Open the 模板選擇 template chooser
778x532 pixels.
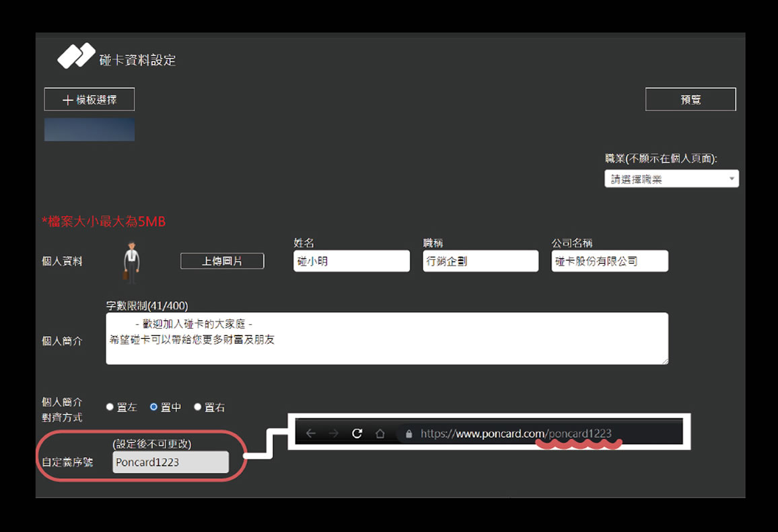(90, 100)
